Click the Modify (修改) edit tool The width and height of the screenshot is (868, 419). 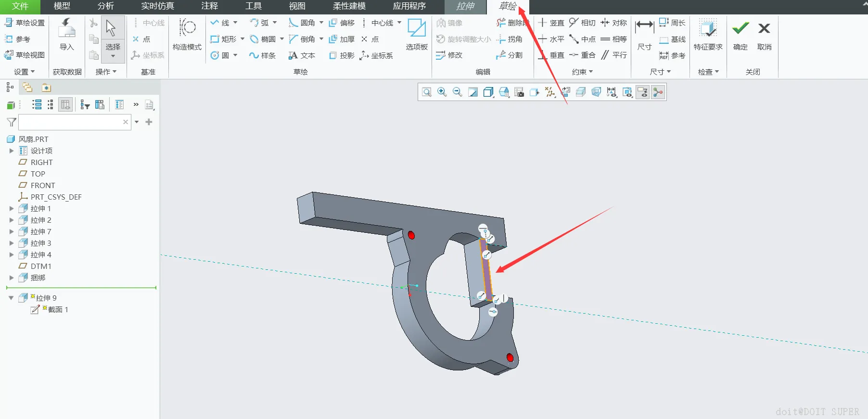(x=449, y=55)
